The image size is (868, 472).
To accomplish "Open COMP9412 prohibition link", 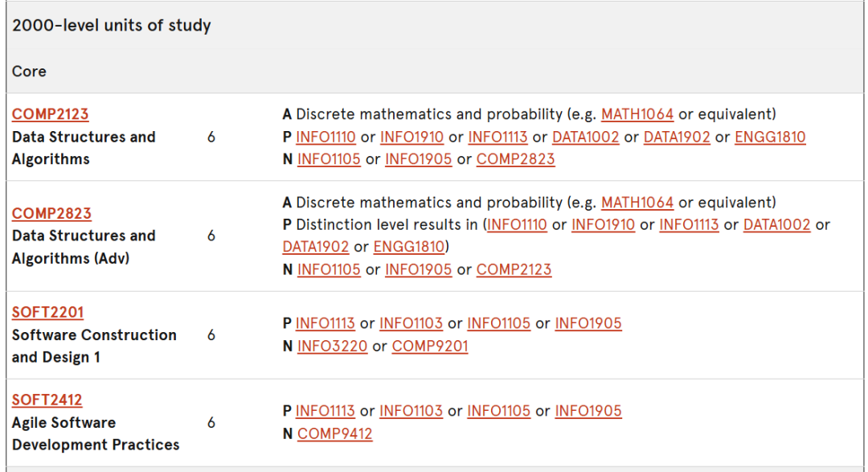I will tap(335, 433).
